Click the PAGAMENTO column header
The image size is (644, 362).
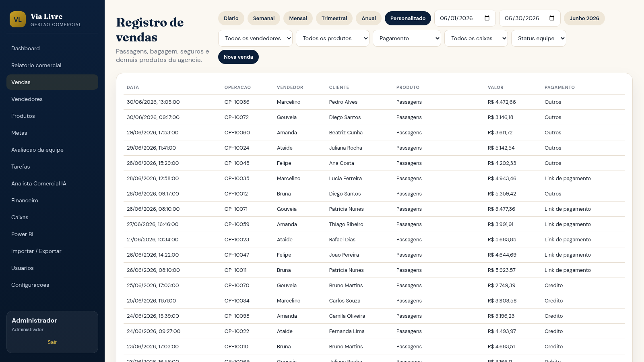[559, 87]
